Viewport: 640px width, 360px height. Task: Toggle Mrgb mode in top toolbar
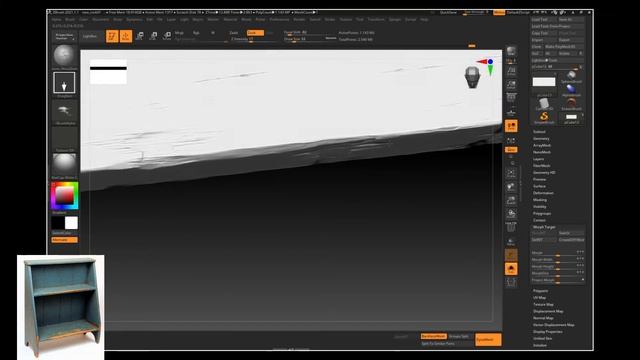(179, 33)
